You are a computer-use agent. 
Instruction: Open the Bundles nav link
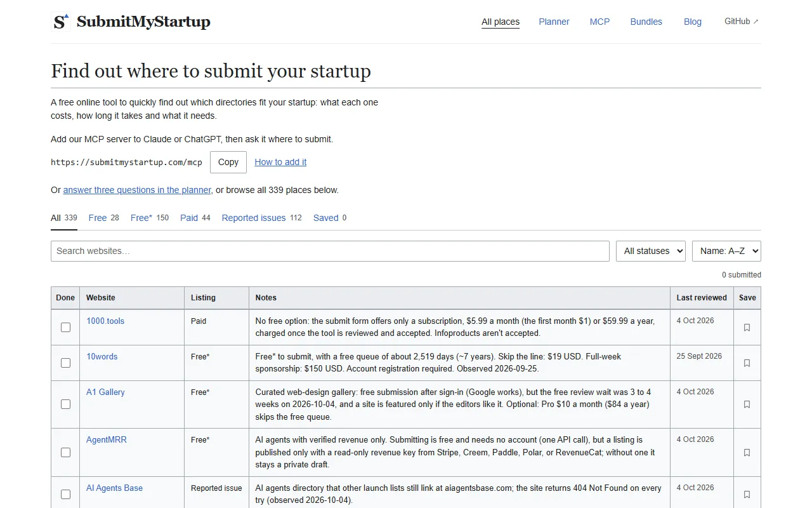pos(646,22)
